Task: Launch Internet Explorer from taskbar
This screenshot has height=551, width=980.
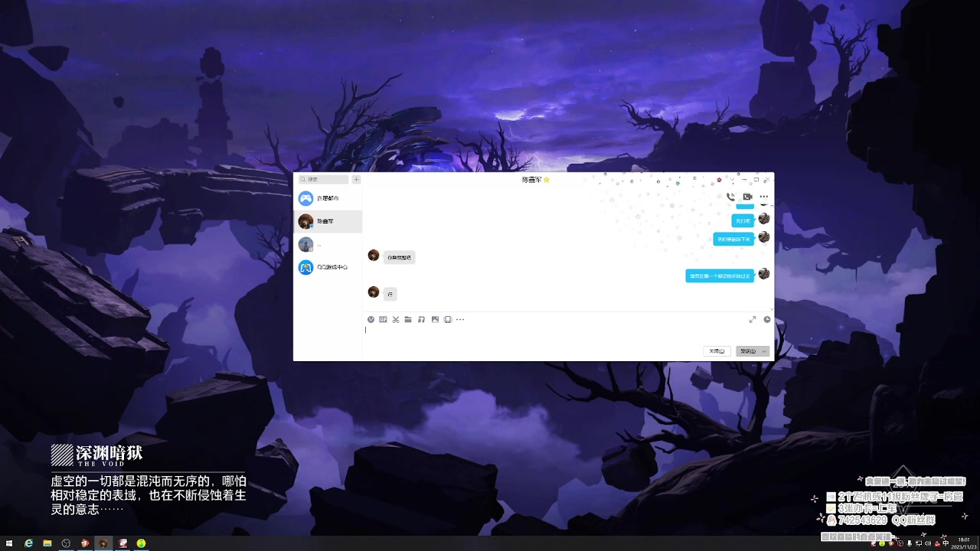Action: point(28,543)
